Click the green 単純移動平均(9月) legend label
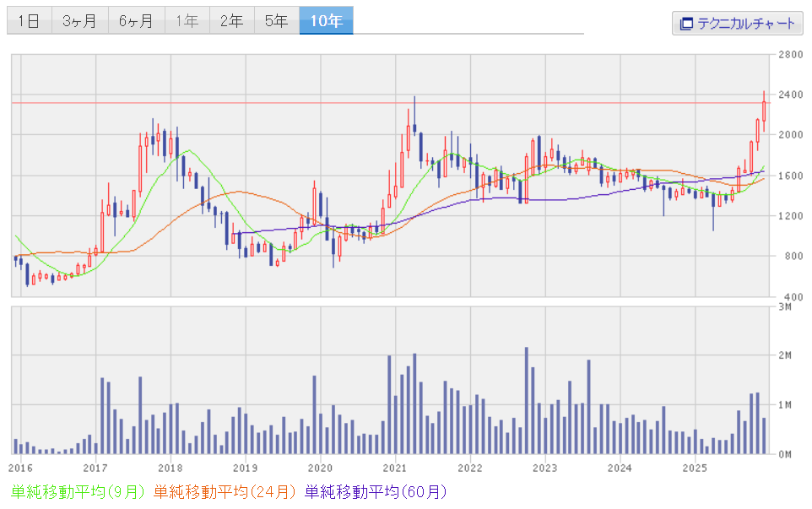This screenshot has width=812, height=509. coord(77,491)
